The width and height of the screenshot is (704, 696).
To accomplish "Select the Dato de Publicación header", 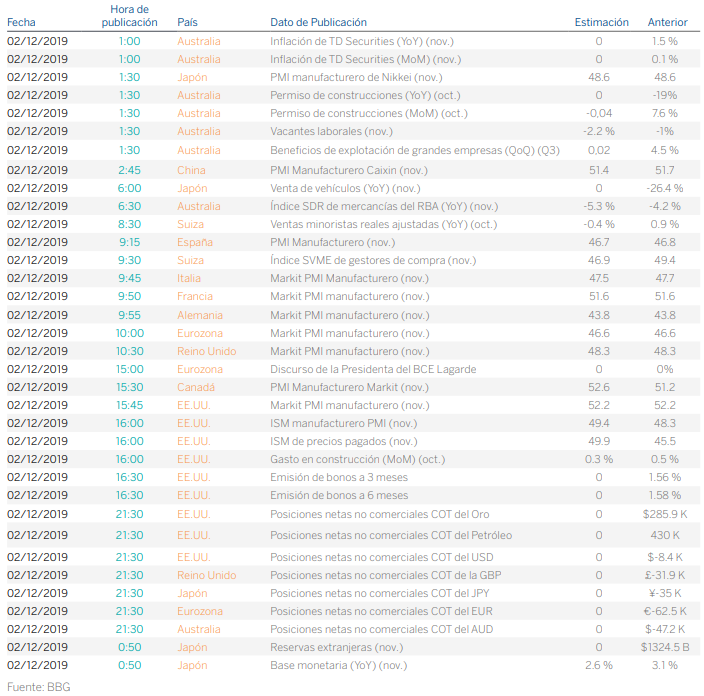I will pyautogui.click(x=318, y=22).
